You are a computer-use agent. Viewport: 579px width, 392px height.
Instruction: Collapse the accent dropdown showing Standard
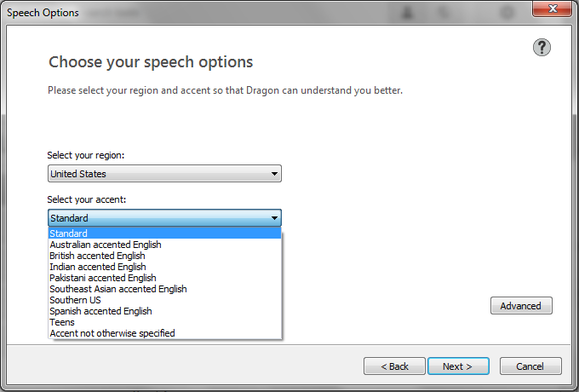(165, 218)
